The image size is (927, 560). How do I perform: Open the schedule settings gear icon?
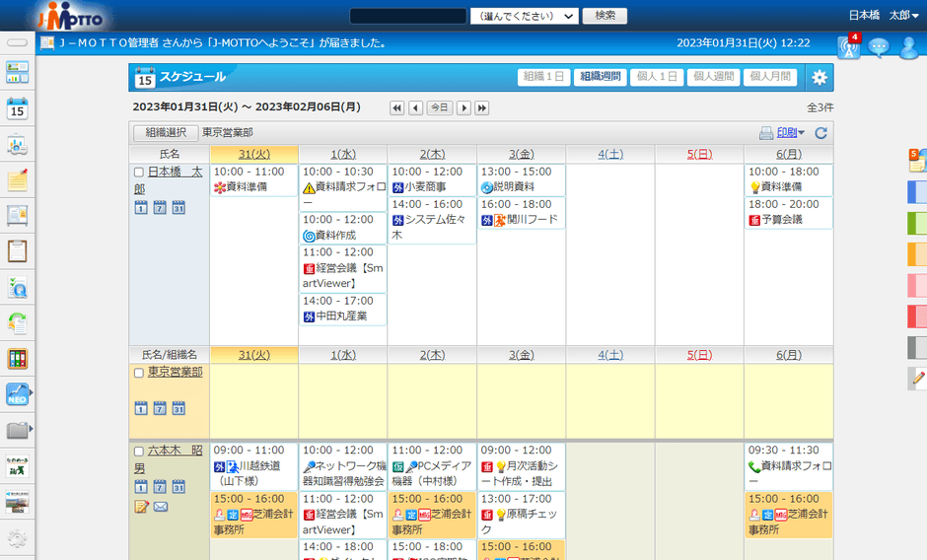(x=820, y=78)
